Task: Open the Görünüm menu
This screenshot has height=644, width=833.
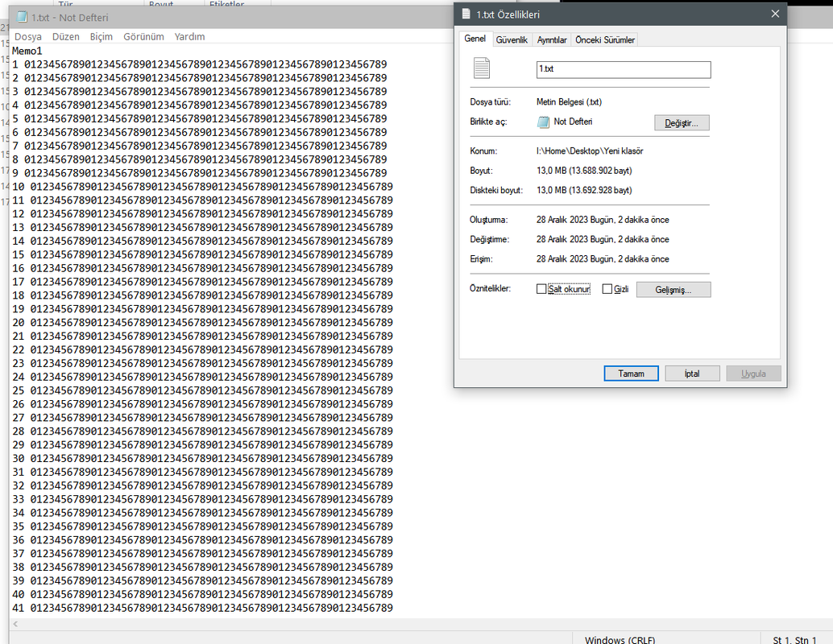Action: click(143, 37)
